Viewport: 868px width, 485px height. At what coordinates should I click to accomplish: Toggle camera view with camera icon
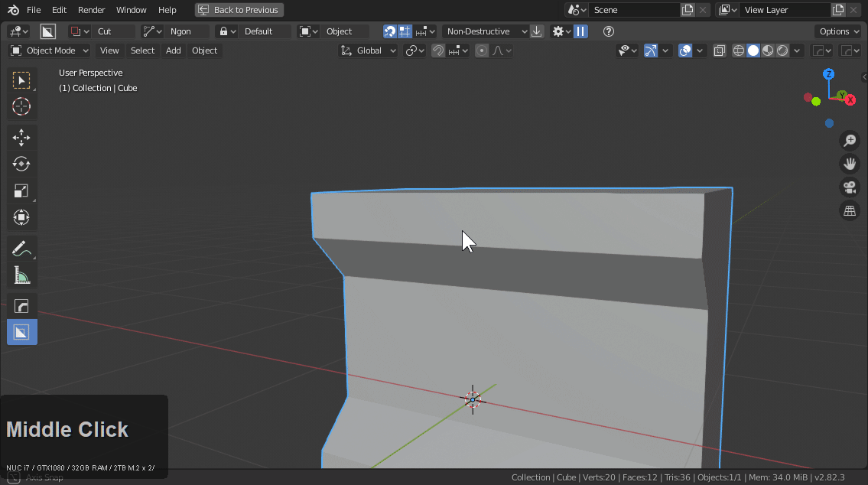pos(849,187)
